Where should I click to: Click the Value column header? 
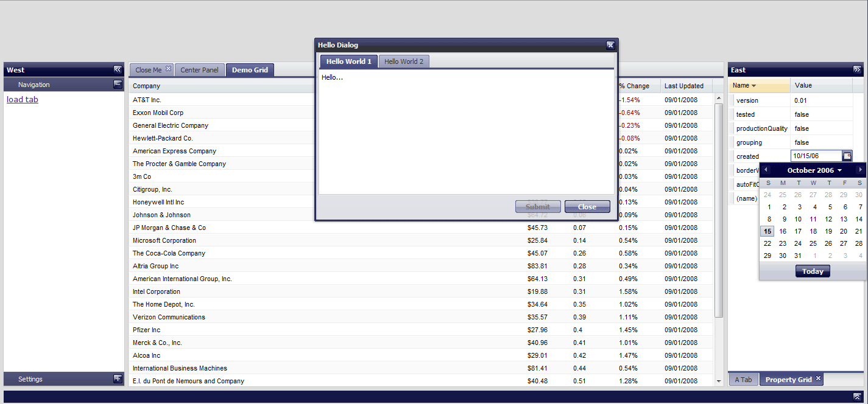(821, 85)
